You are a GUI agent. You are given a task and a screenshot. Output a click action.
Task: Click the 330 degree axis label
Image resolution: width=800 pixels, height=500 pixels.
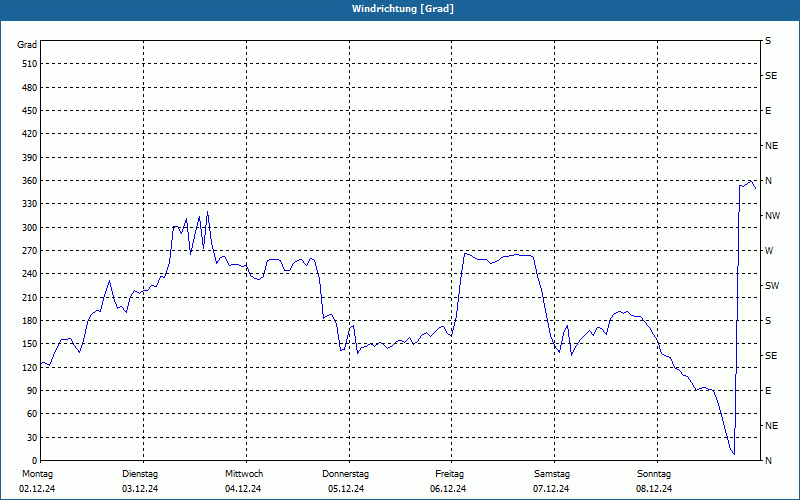(x=30, y=204)
